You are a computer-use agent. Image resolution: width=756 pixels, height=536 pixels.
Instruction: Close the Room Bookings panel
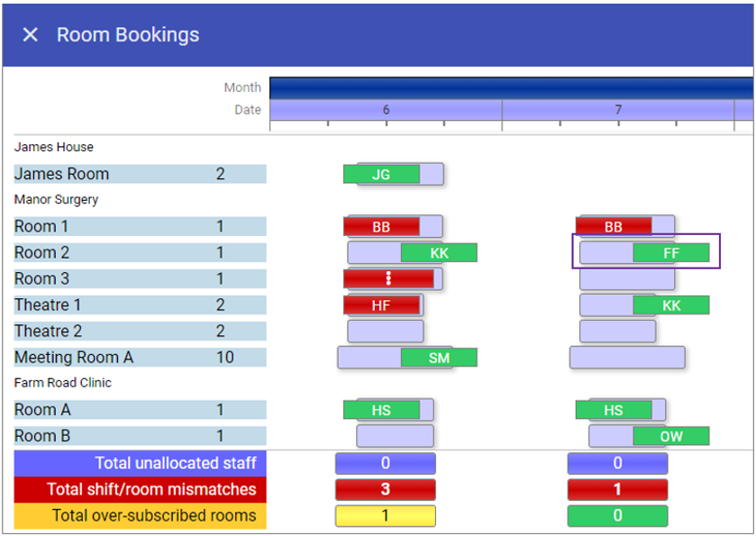point(31,35)
